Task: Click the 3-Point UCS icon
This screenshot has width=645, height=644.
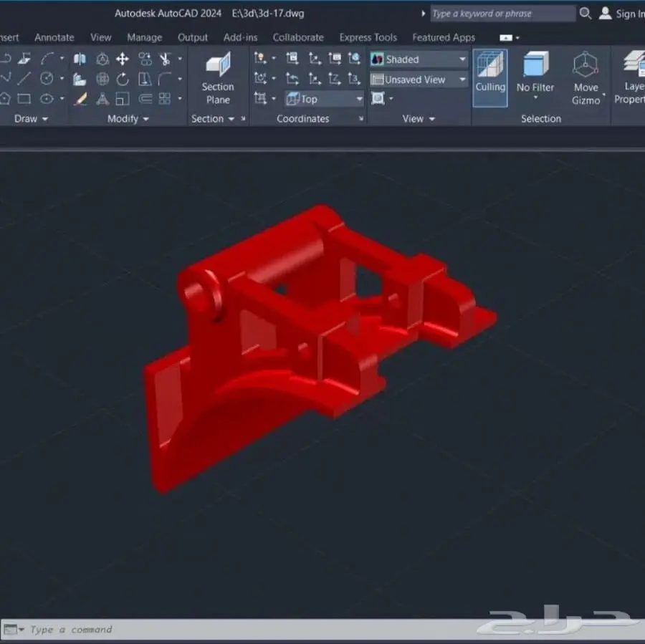Action: tap(354, 79)
